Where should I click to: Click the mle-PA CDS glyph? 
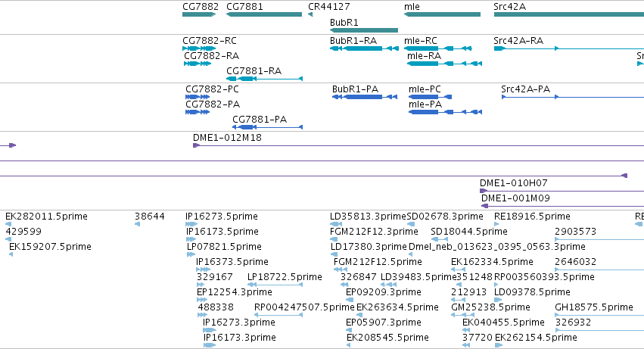(445, 112)
